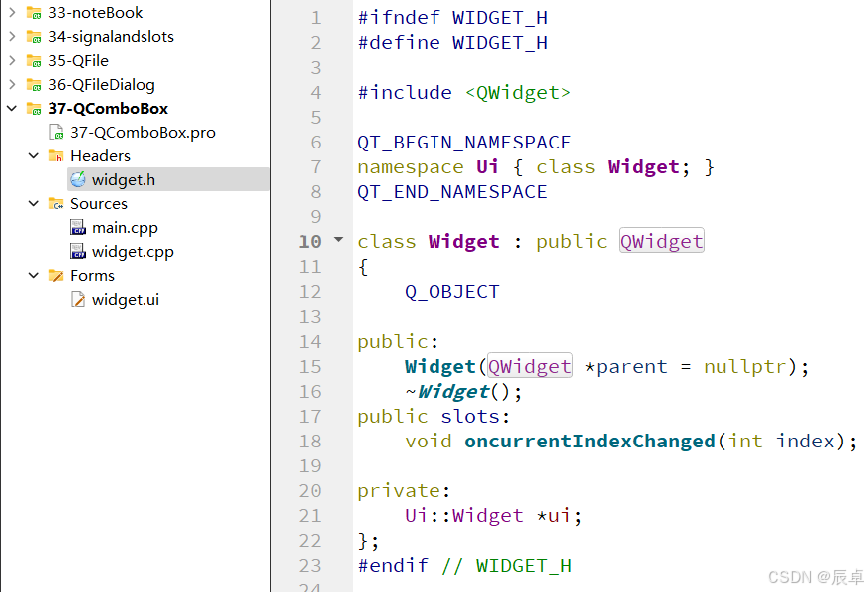
Task: Select the Forms node label
Action: coord(92,276)
